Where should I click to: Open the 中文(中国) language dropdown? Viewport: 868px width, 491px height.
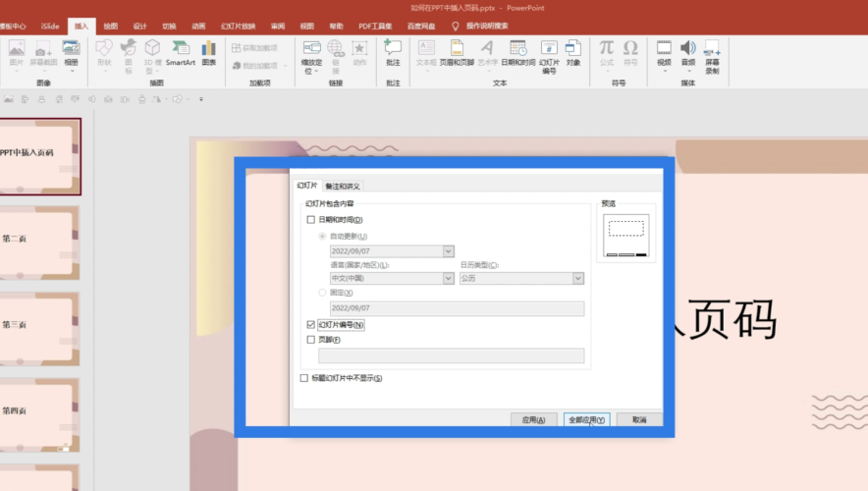(449, 279)
